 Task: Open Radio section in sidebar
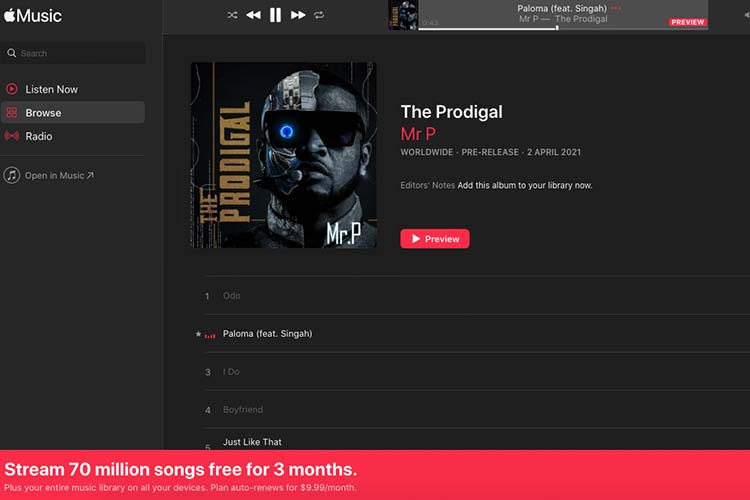pyautogui.click(x=73, y=136)
